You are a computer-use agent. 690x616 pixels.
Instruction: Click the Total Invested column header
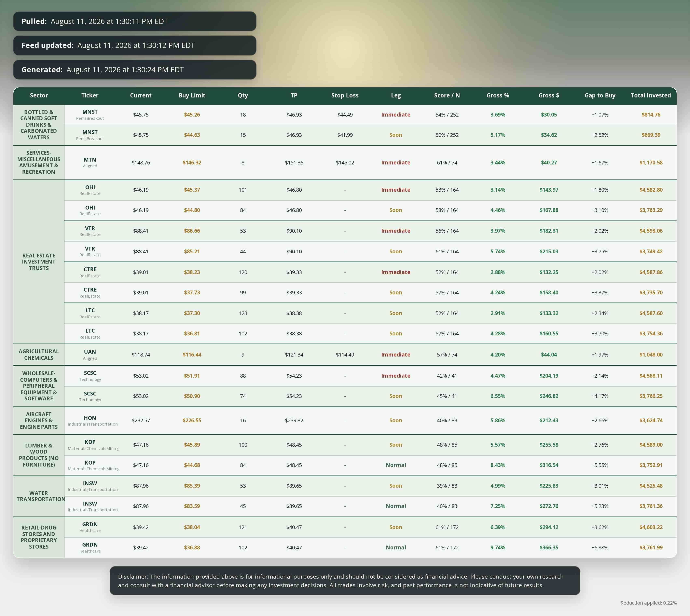(x=651, y=95)
